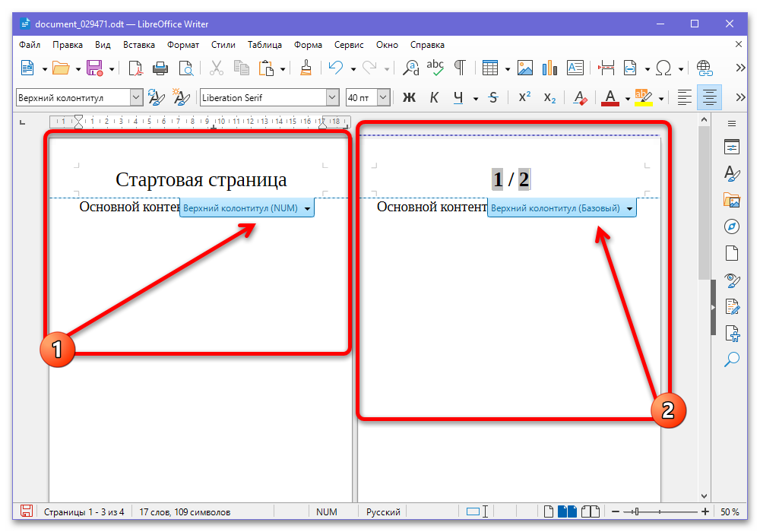760x532 pixels.
Task: Cut the selection with the scissors icon
Action: (216, 68)
